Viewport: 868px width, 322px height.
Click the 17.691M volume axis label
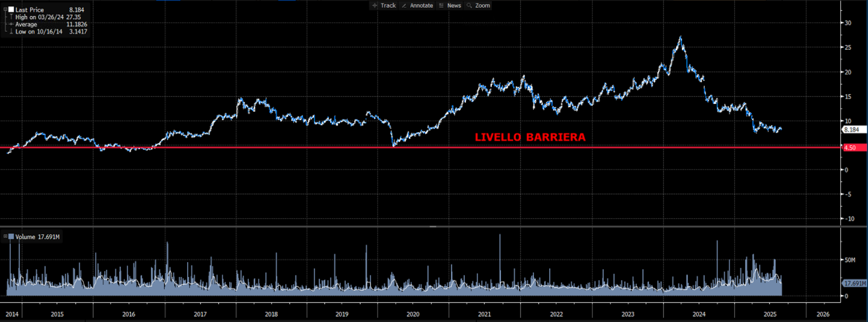click(x=855, y=283)
